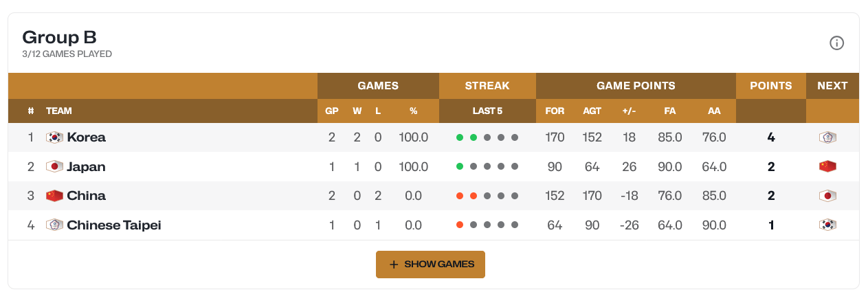The width and height of the screenshot is (868, 292).
Task: Click Korea's first green streak dot
Action: coord(460,137)
